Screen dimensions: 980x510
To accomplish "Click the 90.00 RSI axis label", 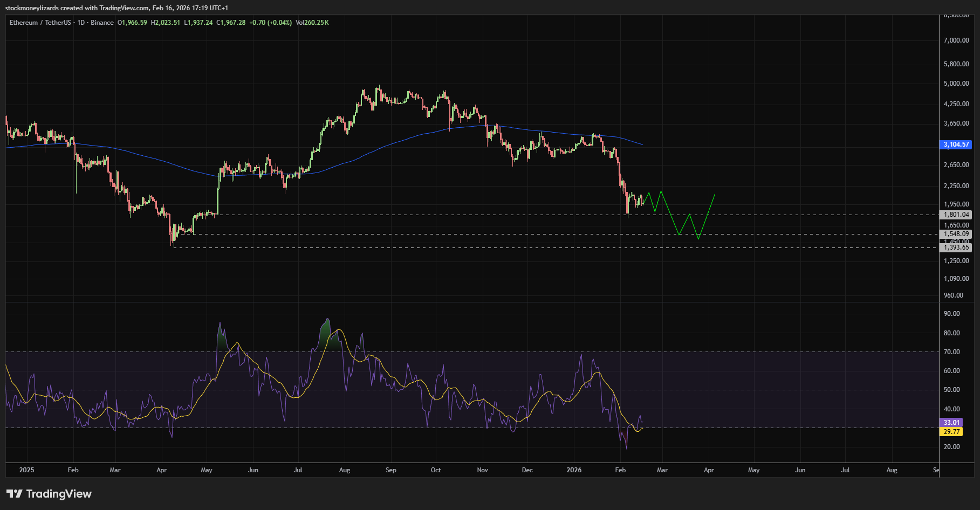I will pyautogui.click(x=952, y=314).
